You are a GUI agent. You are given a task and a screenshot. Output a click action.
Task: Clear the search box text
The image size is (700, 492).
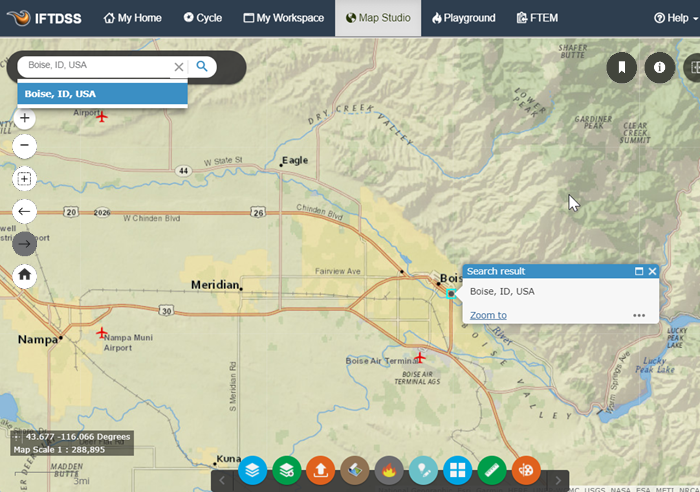(x=179, y=67)
